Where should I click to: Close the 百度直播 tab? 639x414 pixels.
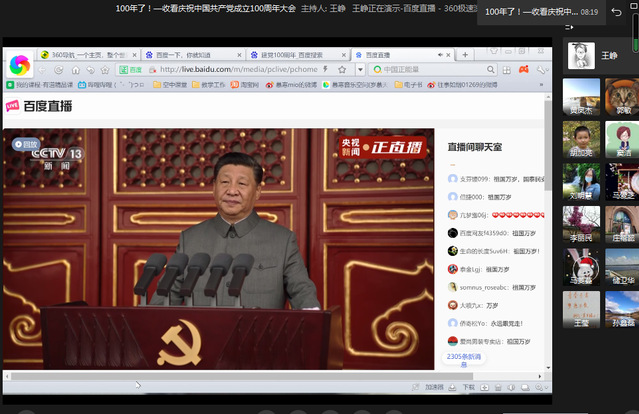point(448,55)
